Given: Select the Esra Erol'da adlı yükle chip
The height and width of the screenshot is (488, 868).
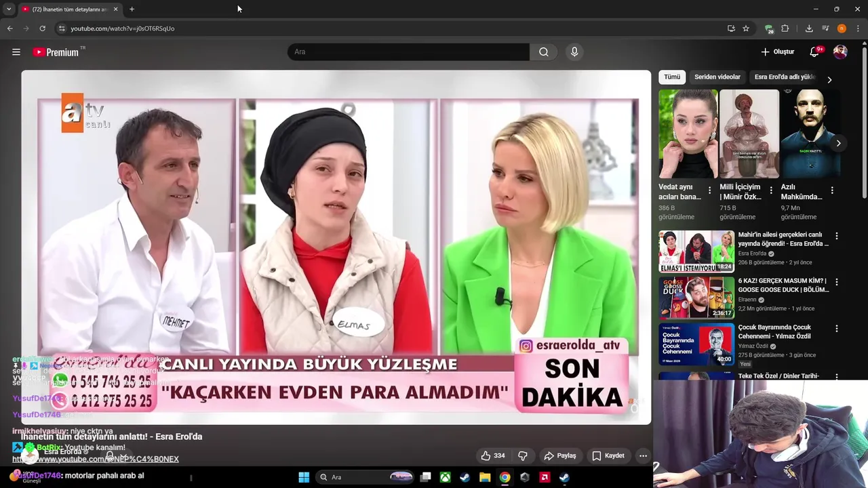Looking at the screenshot, I should click(785, 77).
